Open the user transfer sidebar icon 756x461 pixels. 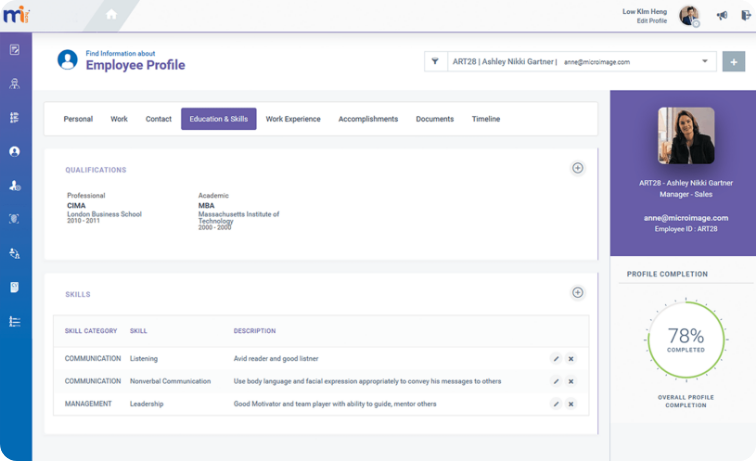[x=14, y=253]
